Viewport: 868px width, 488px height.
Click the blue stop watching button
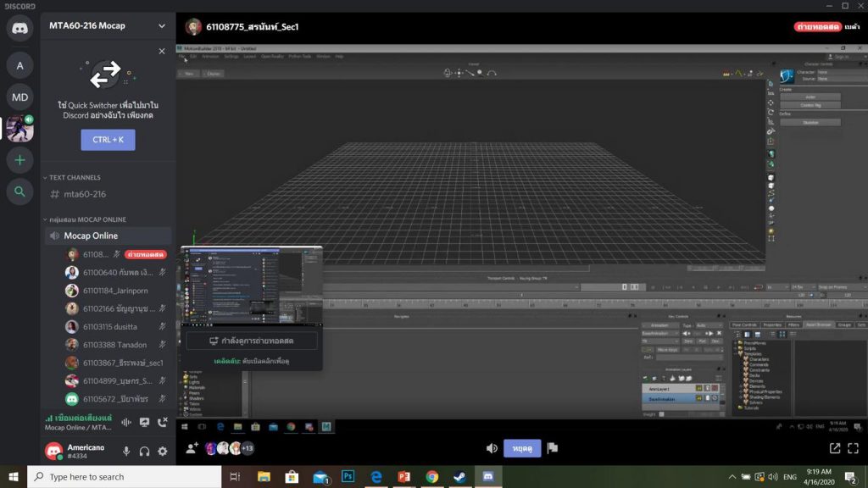521,448
